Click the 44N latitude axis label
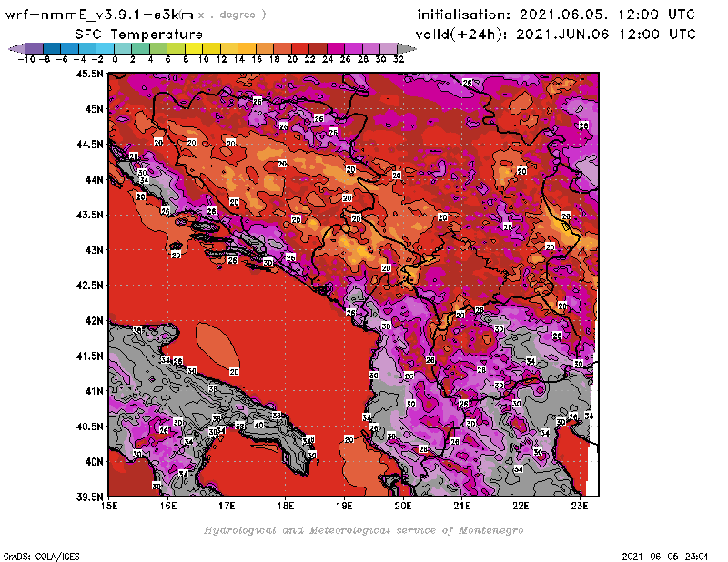Screen dimensions: 728x562 click(x=94, y=179)
